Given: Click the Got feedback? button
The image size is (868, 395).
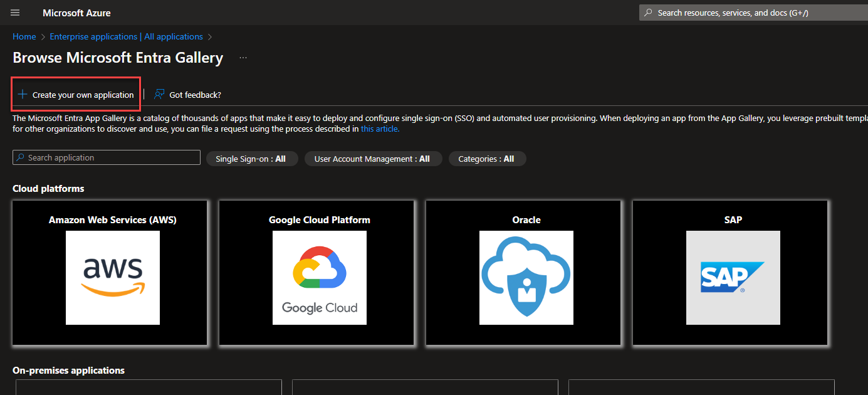Looking at the screenshot, I should tap(195, 95).
